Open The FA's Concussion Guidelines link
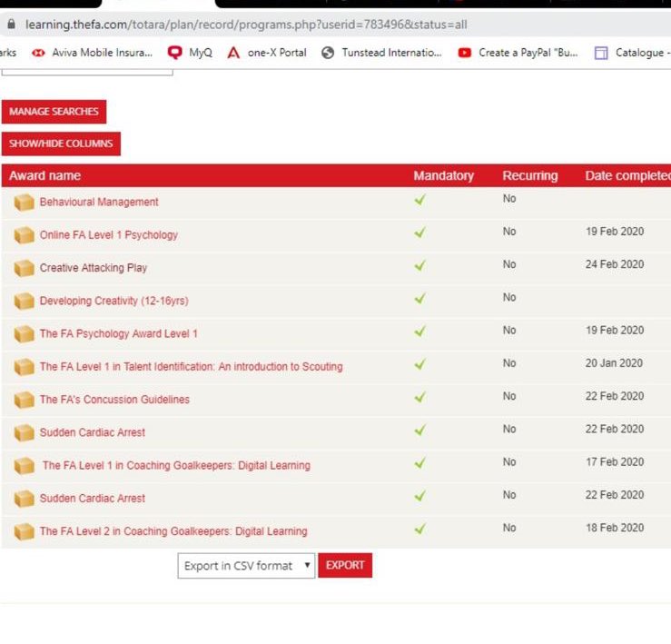671x644 pixels. click(114, 400)
